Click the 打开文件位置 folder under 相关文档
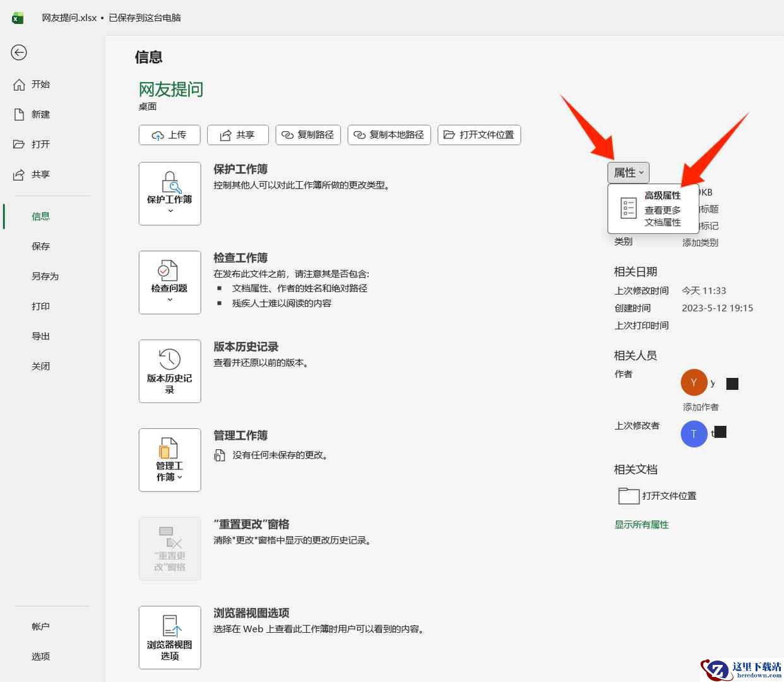784x682 pixels. click(657, 496)
